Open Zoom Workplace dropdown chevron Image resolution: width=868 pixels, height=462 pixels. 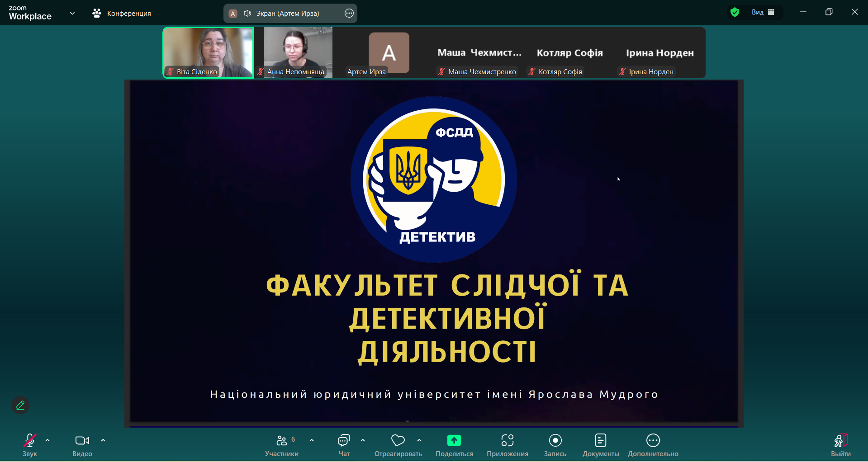pos(72,13)
